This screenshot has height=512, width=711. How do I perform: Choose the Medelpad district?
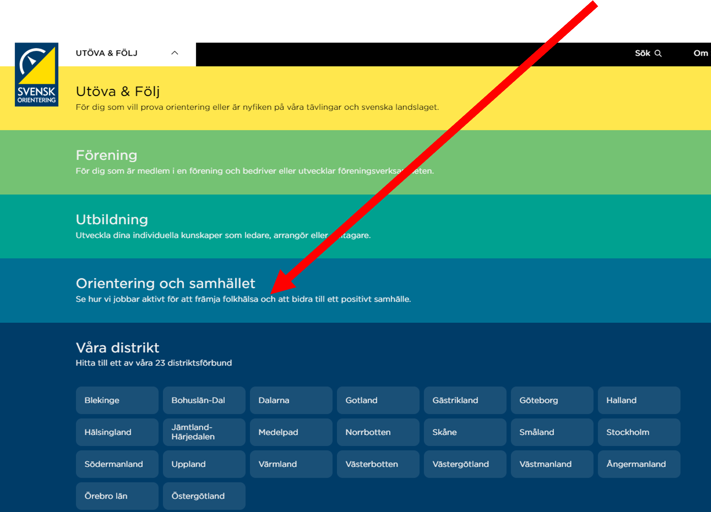coord(291,432)
